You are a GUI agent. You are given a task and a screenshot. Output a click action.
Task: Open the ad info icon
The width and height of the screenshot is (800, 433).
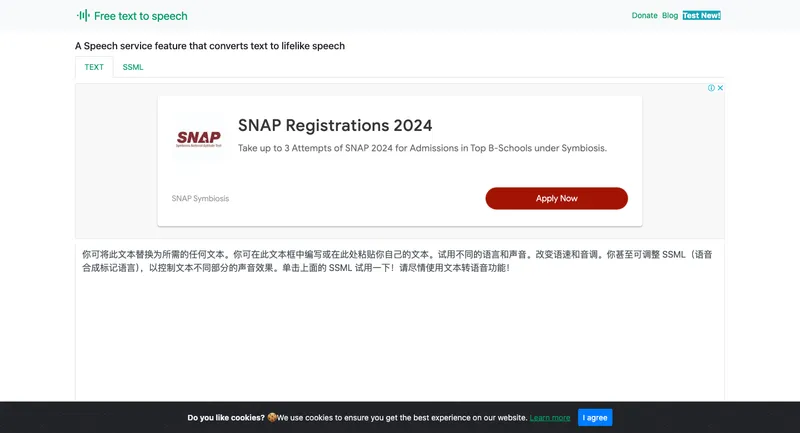tap(711, 88)
